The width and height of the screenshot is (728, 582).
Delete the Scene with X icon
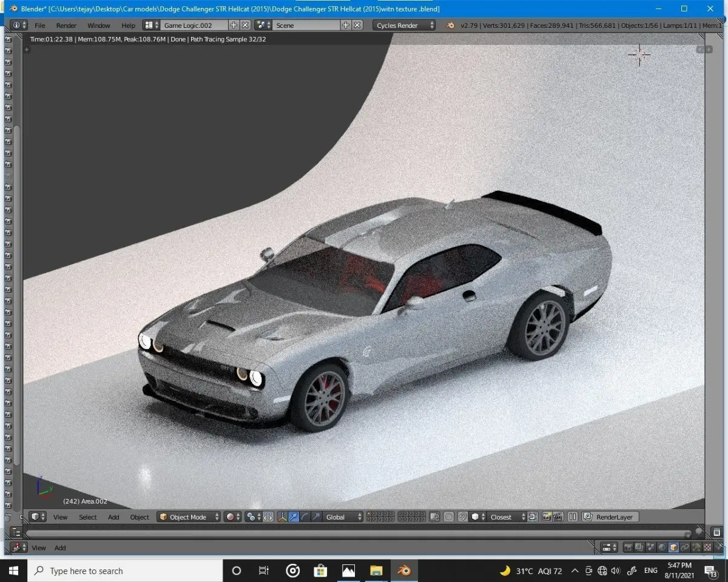click(x=357, y=25)
